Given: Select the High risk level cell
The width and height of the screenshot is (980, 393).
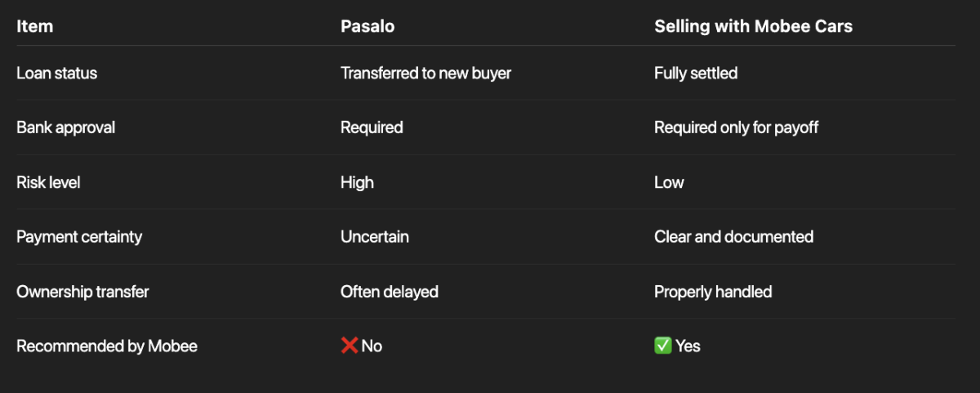Looking at the screenshot, I should (x=357, y=182).
